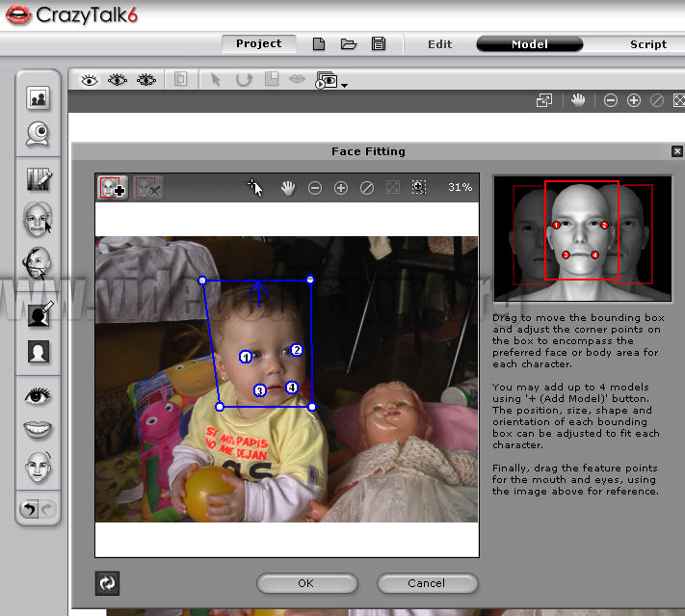Click the import image icon in left sidebar
685x616 pixels.
[39, 98]
